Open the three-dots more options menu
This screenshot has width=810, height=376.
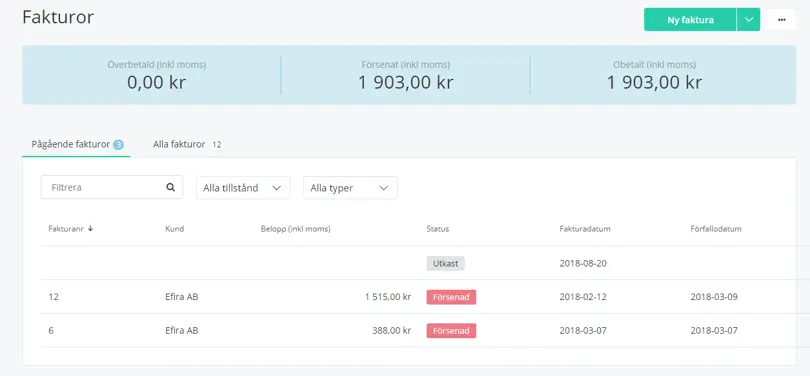click(x=782, y=20)
